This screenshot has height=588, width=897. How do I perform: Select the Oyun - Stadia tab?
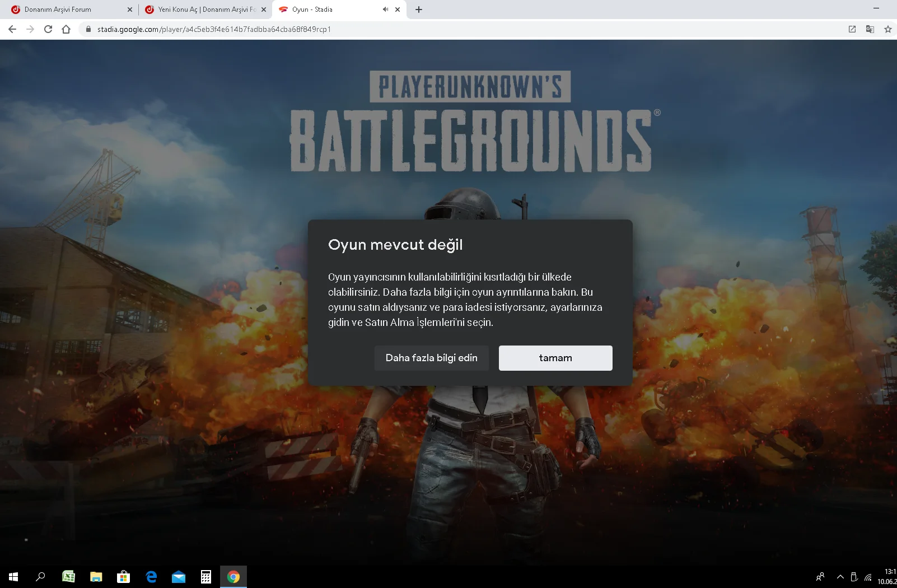coord(339,10)
